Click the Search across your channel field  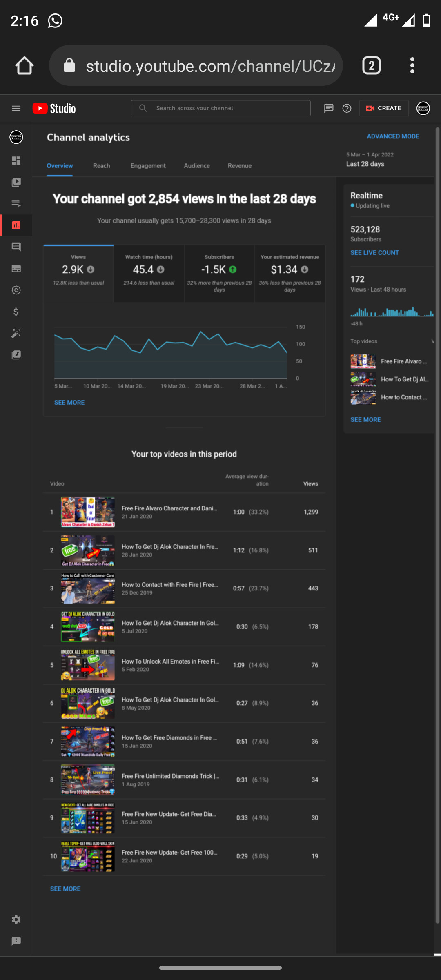point(220,108)
